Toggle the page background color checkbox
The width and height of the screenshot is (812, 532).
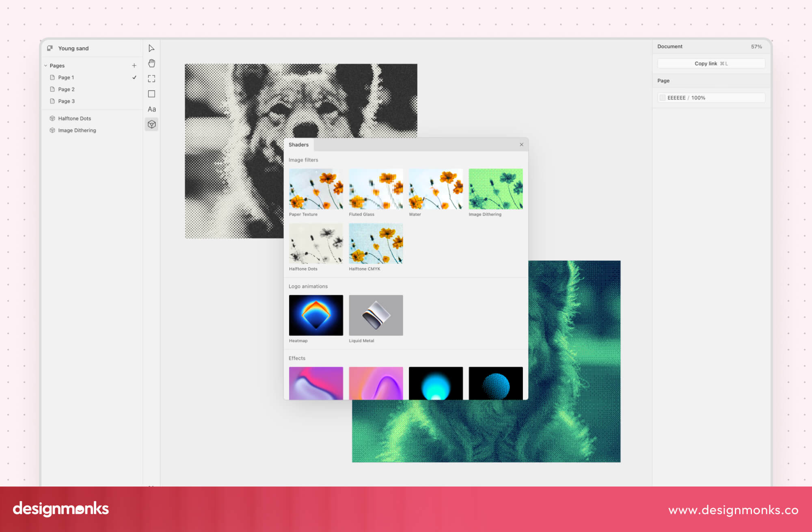tap(663, 97)
